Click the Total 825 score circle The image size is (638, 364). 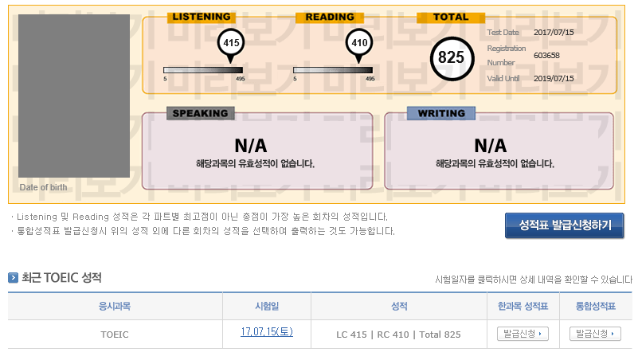click(451, 57)
